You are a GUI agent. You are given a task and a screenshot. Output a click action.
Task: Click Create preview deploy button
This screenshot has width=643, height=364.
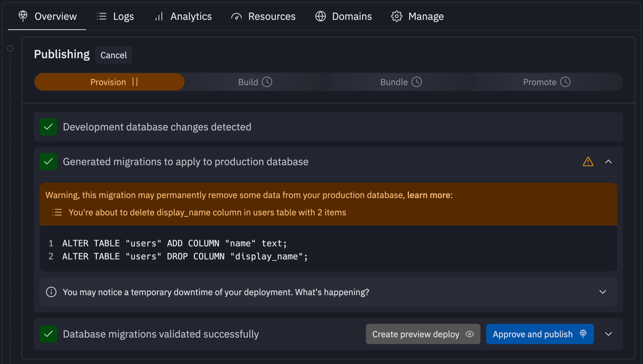[x=423, y=334]
